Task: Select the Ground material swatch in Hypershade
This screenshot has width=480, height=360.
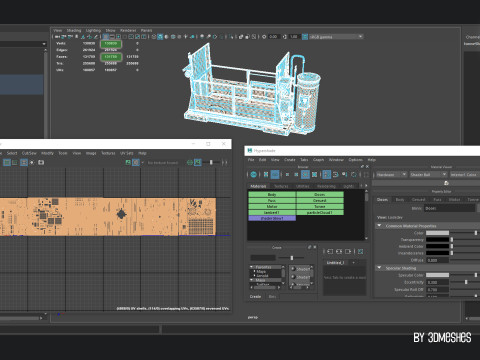Action: (x=320, y=200)
